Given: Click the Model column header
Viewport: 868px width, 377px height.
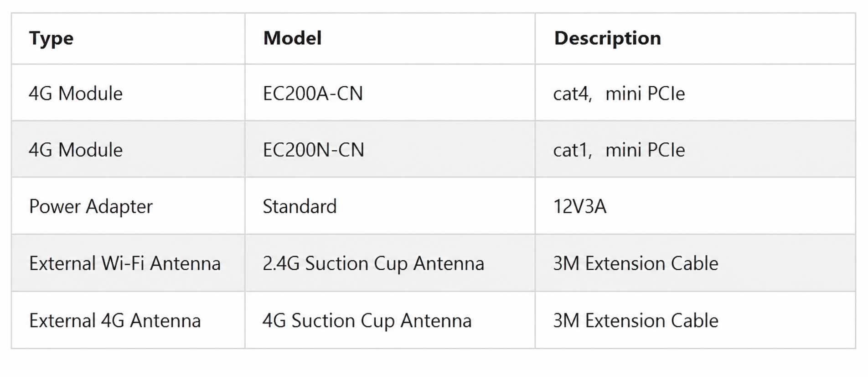Looking at the screenshot, I should point(292,38).
